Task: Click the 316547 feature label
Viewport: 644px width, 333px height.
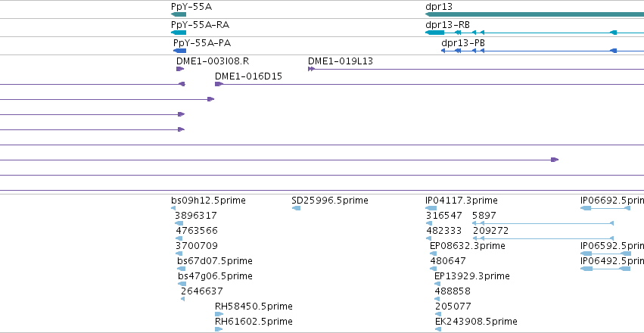Action: point(444,216)
